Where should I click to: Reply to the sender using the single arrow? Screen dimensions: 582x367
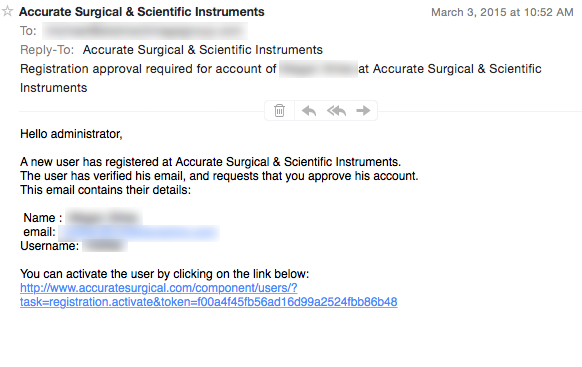click(x=309, y=111)
